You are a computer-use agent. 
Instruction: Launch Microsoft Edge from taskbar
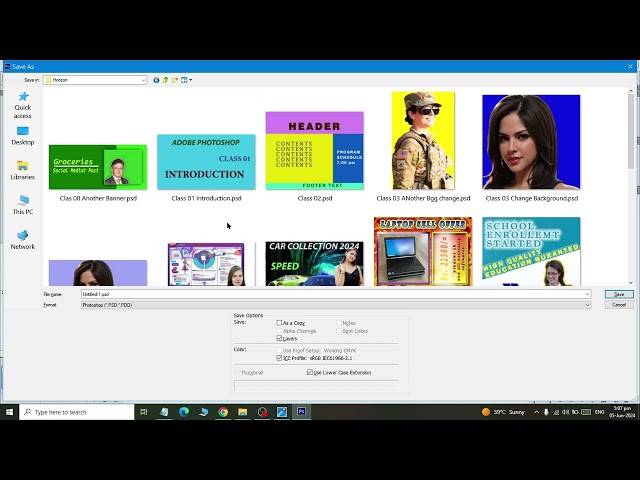(x=184, y=412)
